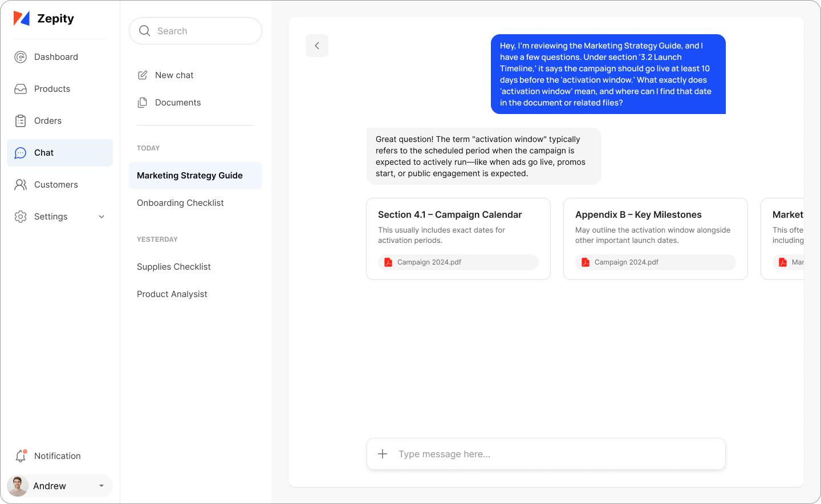Collapse the chat with the back chevron

(317, 45)
